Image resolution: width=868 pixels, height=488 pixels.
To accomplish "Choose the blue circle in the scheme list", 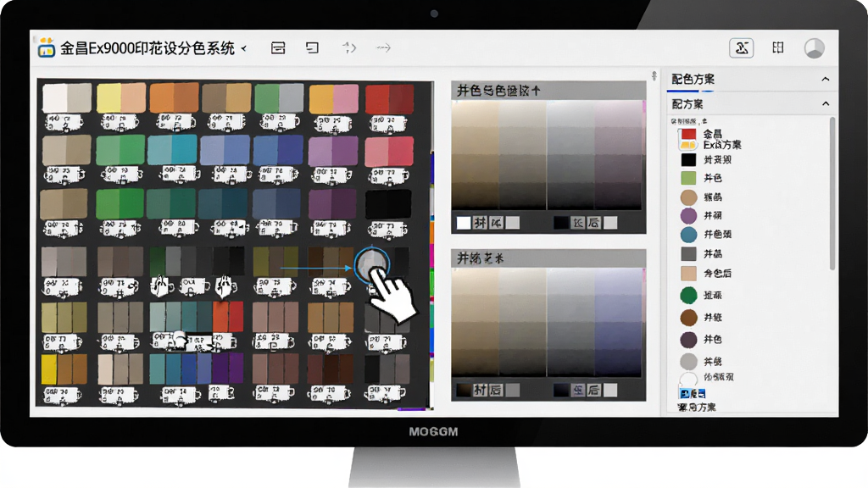I will 688,235.
